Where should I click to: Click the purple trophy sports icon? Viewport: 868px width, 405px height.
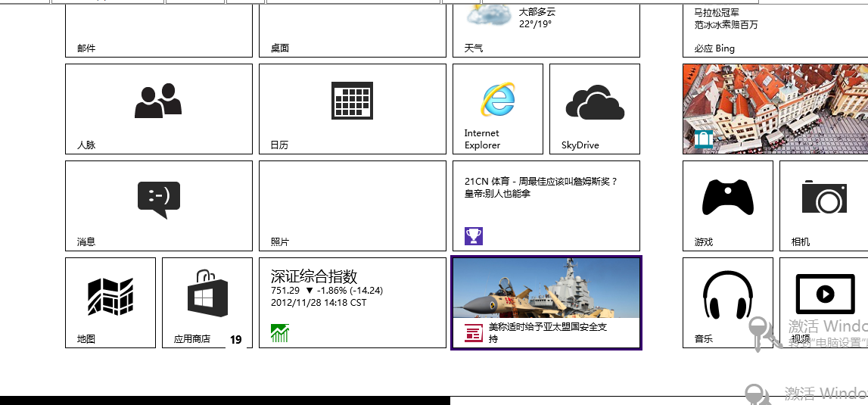[x=474, y=236]
